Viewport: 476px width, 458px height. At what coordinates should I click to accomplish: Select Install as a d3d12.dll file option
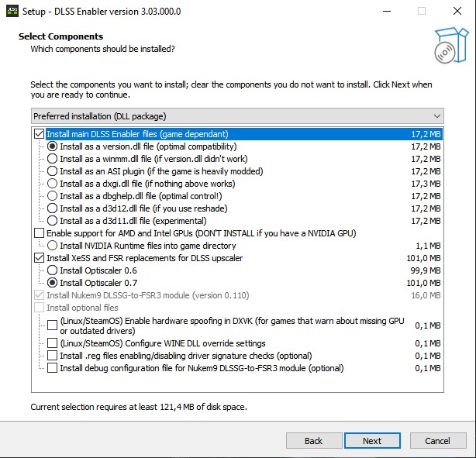(x=52, y=208)
